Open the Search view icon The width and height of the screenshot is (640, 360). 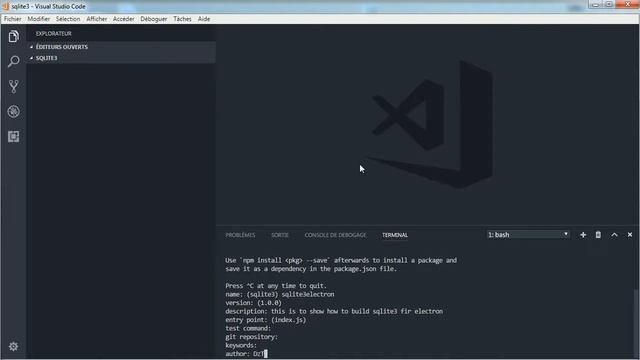[13, 61]
